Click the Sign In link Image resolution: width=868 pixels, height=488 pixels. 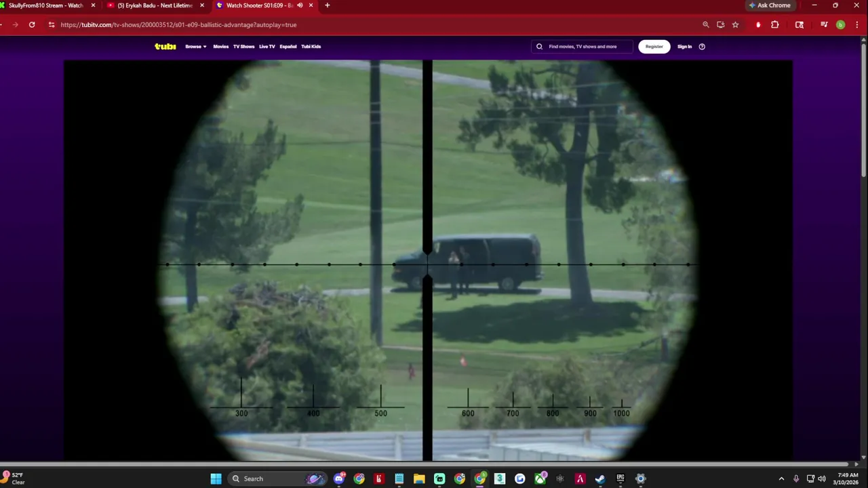[x=685, y=47]
